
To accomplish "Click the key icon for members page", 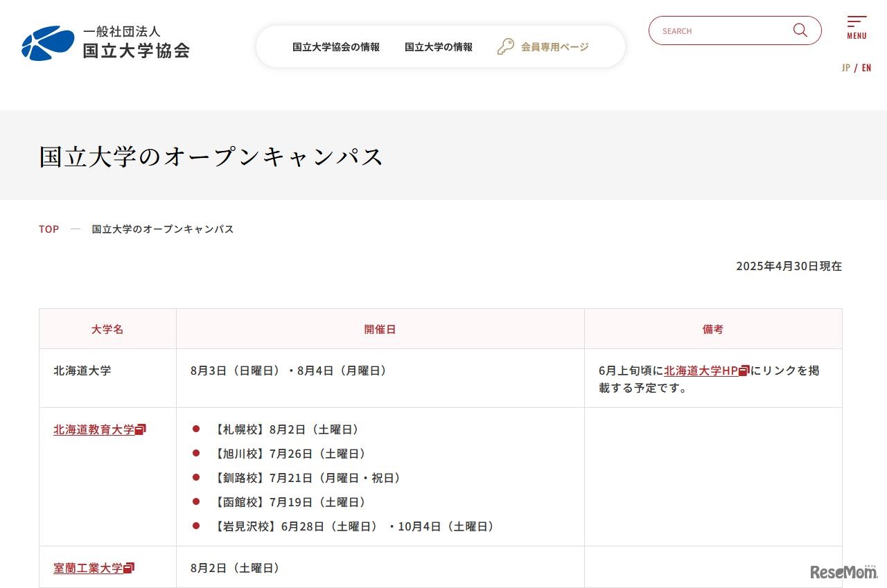I will click(x=506, y=47).
